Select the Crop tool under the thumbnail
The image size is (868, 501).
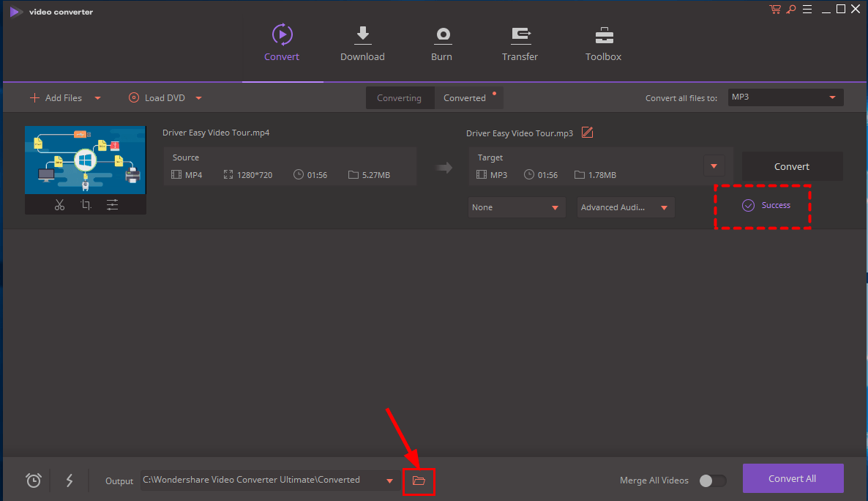[86, 204]
